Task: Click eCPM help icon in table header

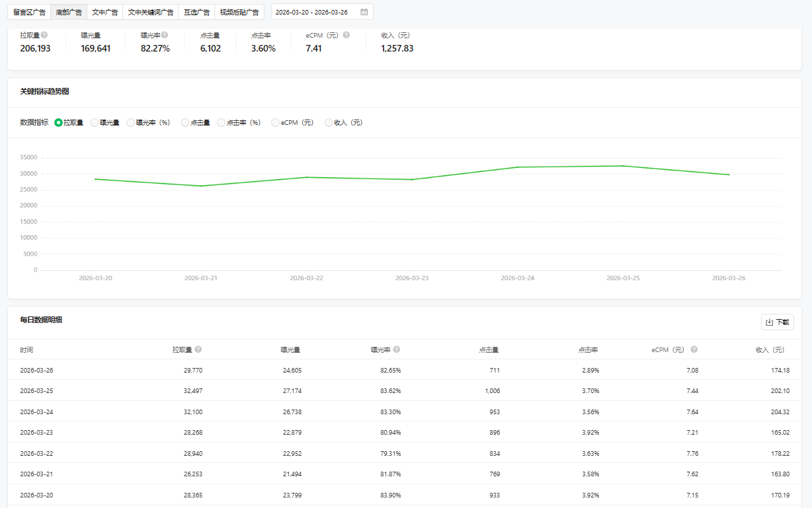Action: tap(694, 349)
